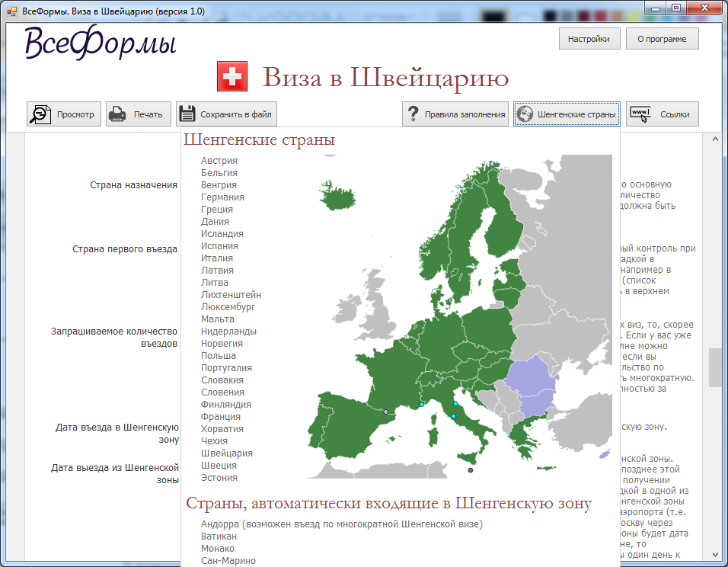Open the О программе about button
The height and width of the screenshot is (567, 728).
point(662,39)
